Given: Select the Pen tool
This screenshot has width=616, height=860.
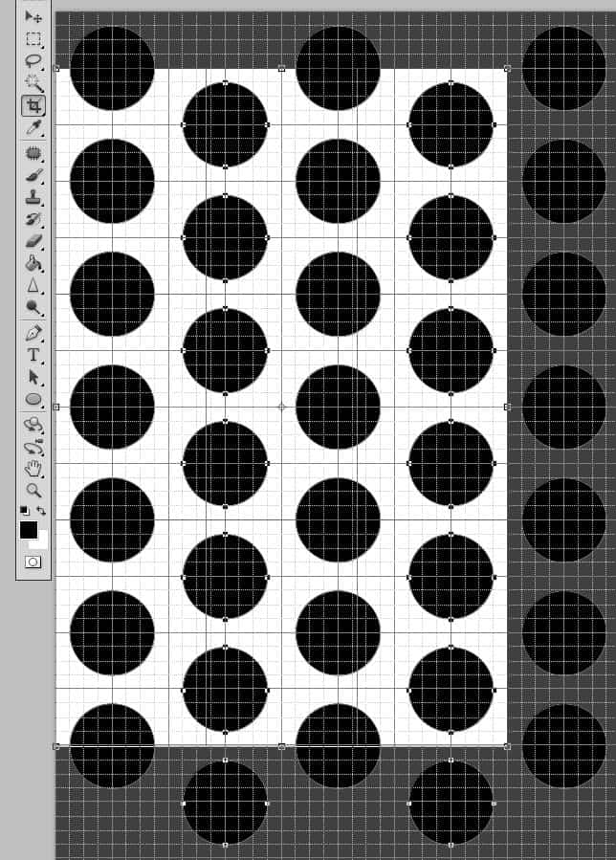Looking at the screenshot, I should tap(33, 332).
